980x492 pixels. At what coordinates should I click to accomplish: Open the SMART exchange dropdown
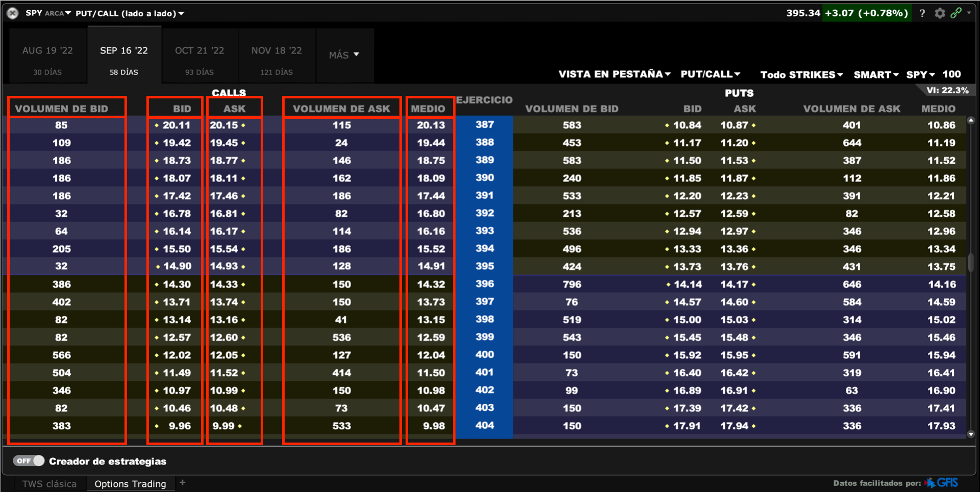click(876, 75)
